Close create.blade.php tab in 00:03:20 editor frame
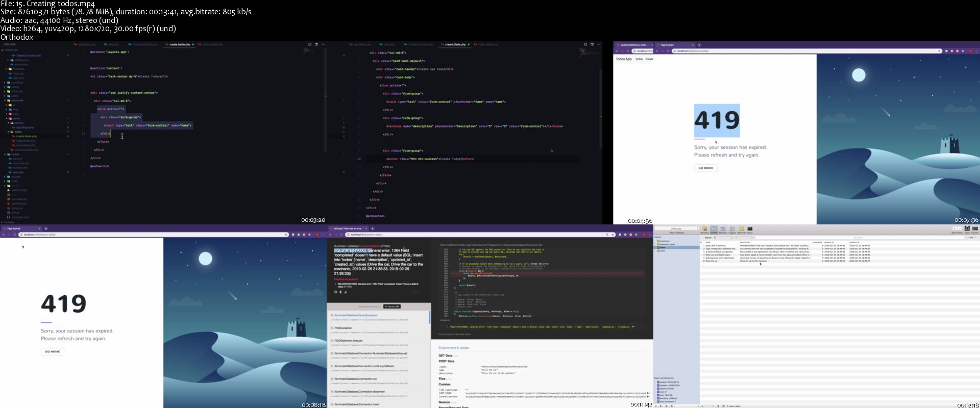 pyautogui.click(x=193, y=44)
